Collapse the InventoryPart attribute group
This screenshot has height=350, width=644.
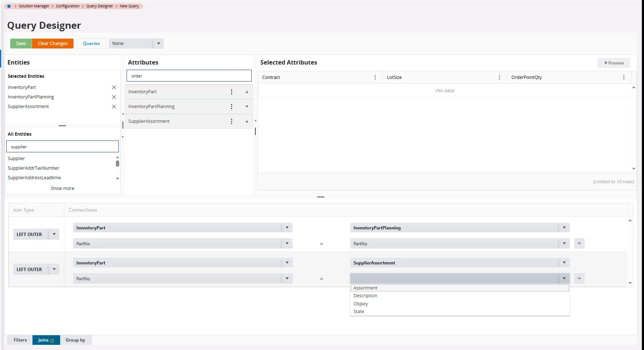(247, 92)
